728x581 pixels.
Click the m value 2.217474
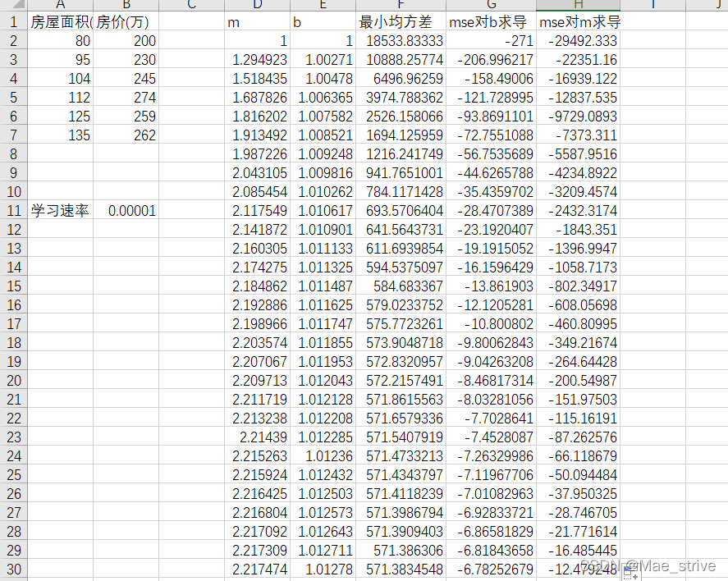pyautogui.click(x=258, y=569)
